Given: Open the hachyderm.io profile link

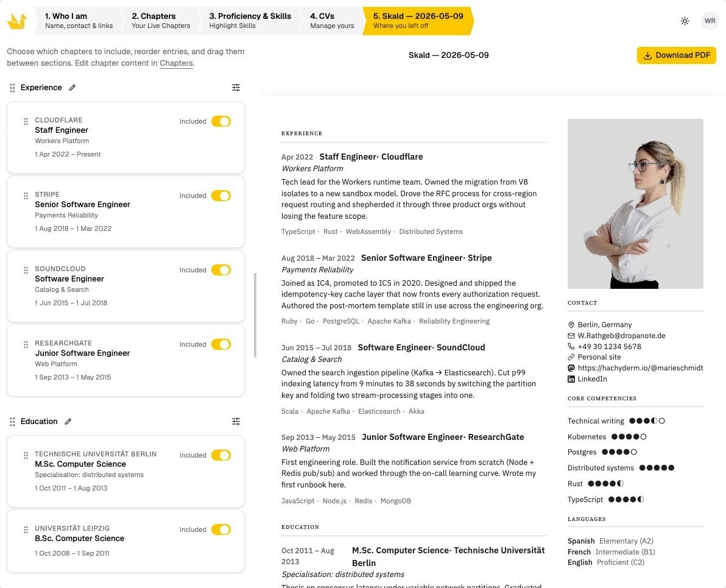Looking at the screenshot, I should (x=640, y=368).
